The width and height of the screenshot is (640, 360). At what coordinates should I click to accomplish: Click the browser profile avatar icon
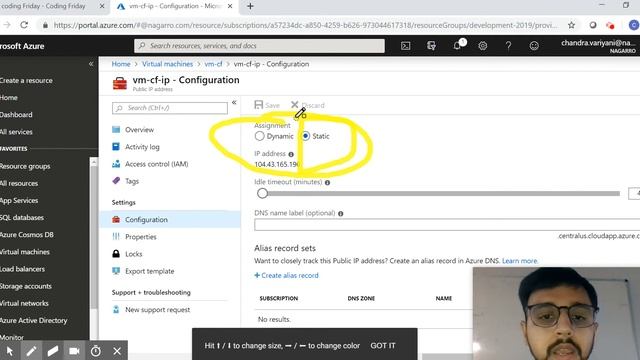(634, 25)
